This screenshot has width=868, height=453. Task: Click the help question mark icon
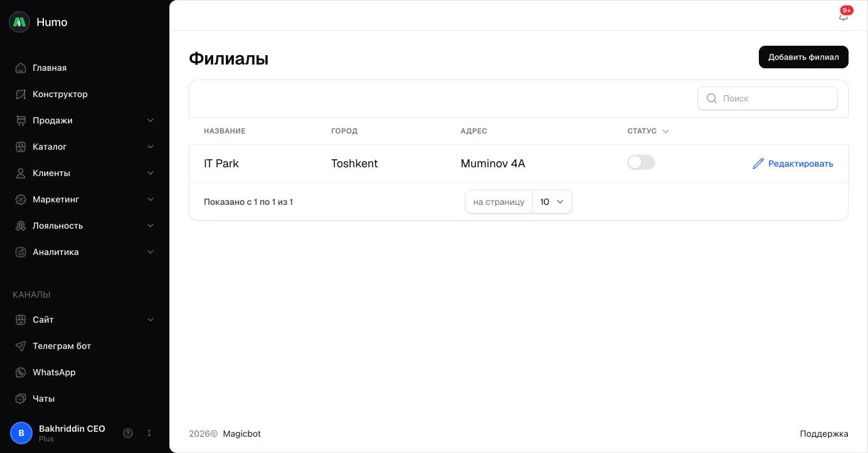tap(128, 433)
